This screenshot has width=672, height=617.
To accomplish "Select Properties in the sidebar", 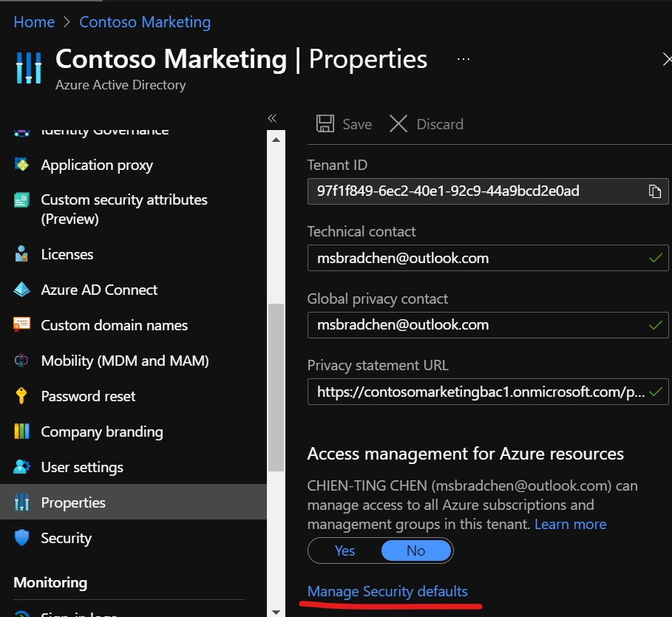I will (133, 502).
